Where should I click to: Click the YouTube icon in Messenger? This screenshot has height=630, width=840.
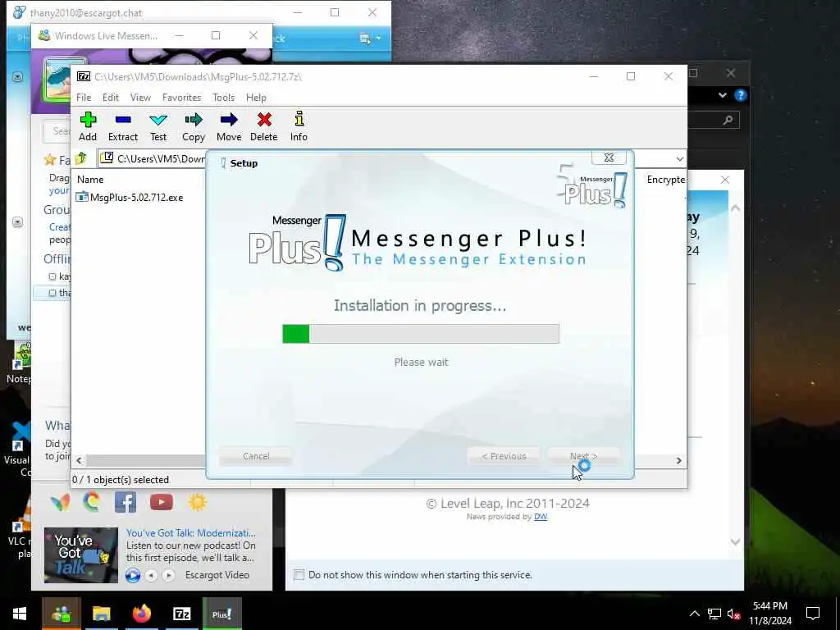(162, 503)
